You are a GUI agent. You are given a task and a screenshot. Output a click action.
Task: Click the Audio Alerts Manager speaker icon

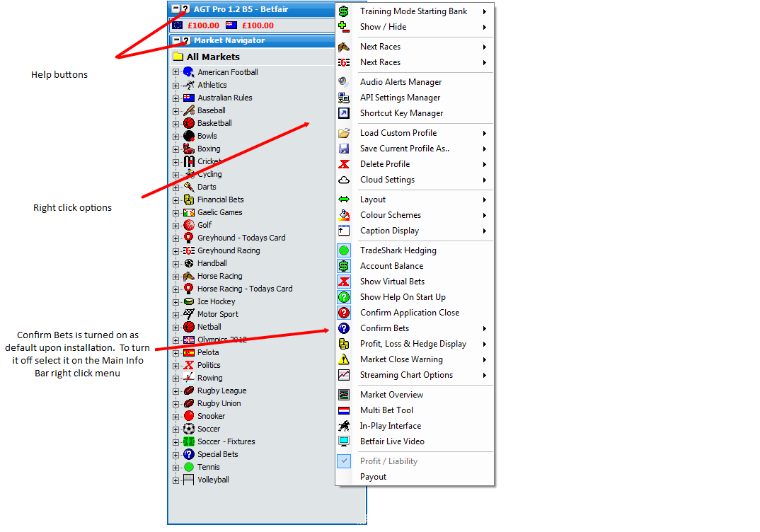click(x=344, y=82)
